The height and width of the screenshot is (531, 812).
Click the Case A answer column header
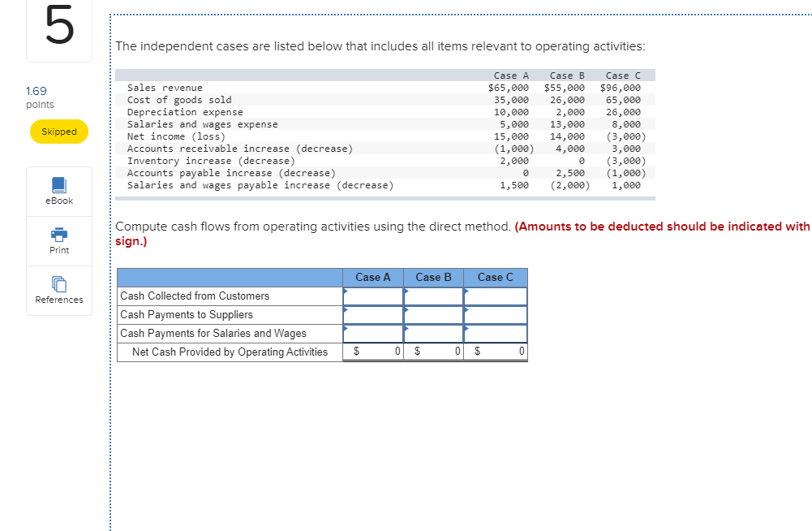(373, 278)
